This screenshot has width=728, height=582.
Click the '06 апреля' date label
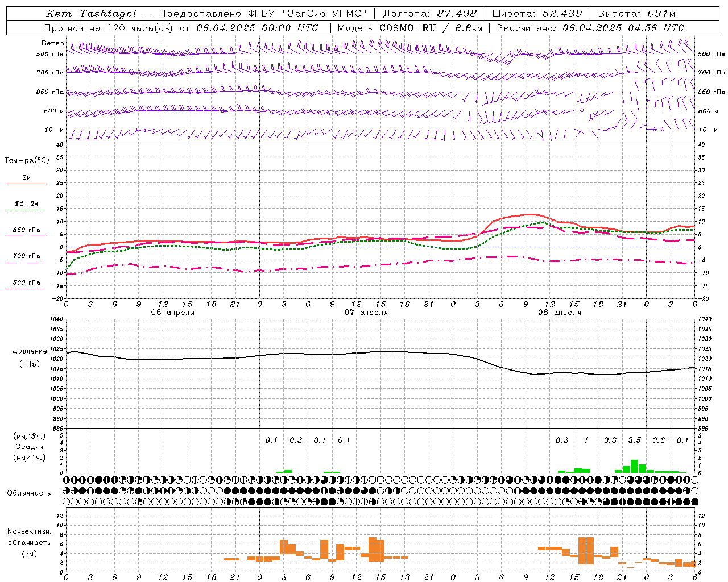(x=173, y=313)
